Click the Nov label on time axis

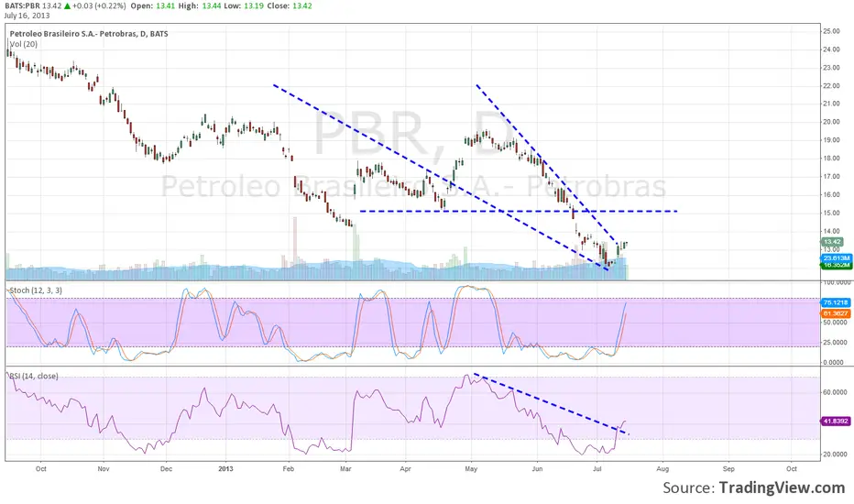click(104, 468)
